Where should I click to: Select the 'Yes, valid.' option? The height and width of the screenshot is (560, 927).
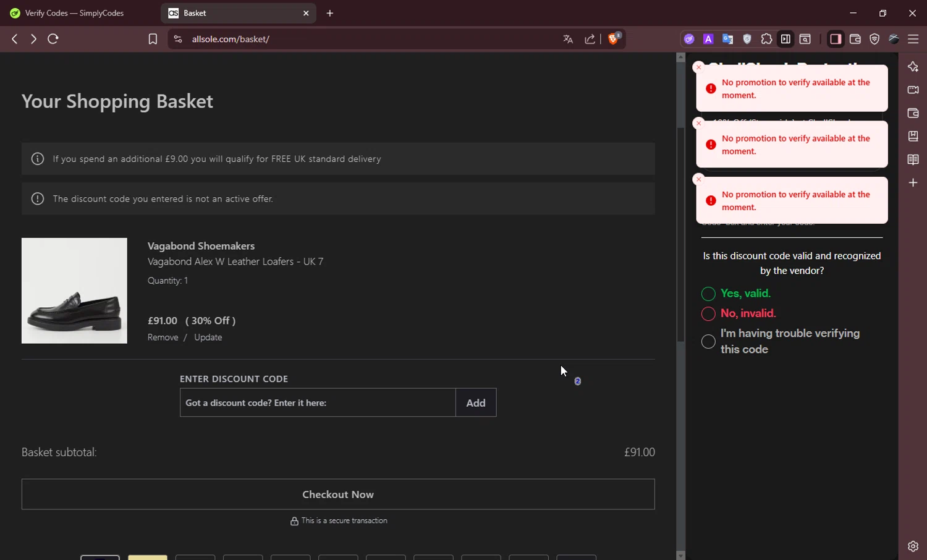708,294
